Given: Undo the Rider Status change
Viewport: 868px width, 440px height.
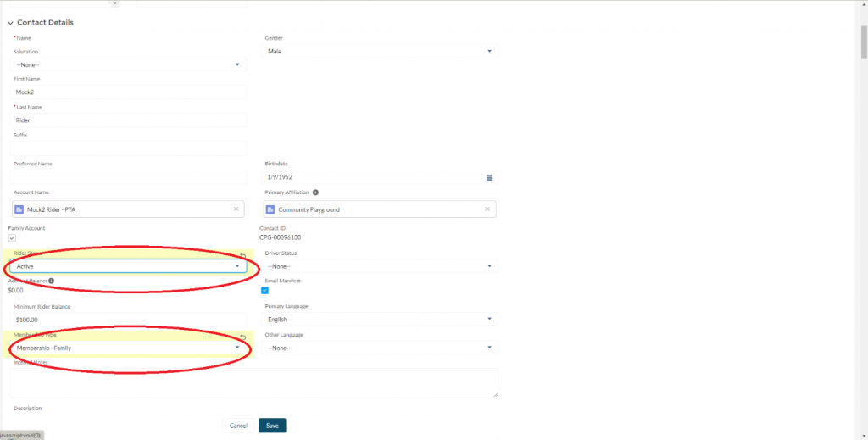Looking at the screenshot, I should point(243,255).
